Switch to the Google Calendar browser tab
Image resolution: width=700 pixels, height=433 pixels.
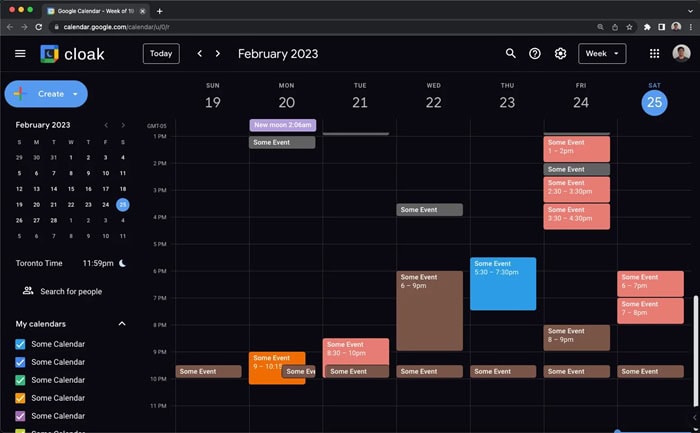95,10
